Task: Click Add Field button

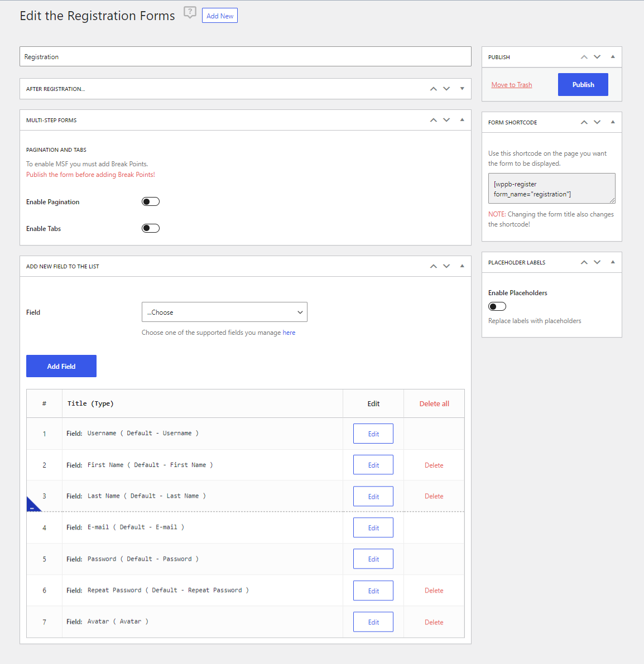Action: pos(61,366)
